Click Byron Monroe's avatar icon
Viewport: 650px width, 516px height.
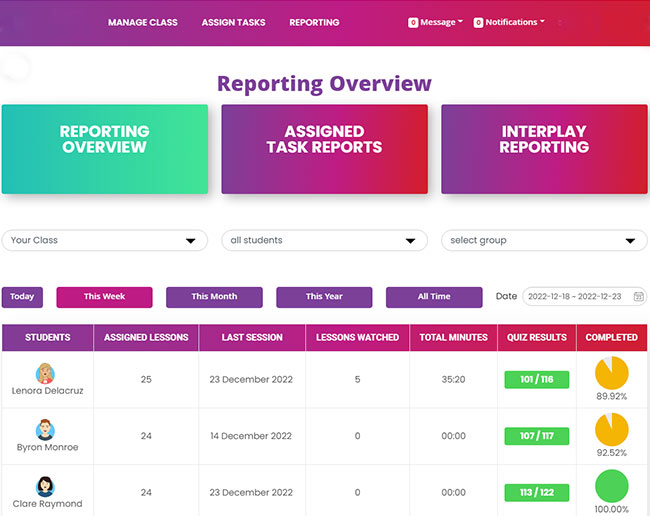(x=46, y=430)
